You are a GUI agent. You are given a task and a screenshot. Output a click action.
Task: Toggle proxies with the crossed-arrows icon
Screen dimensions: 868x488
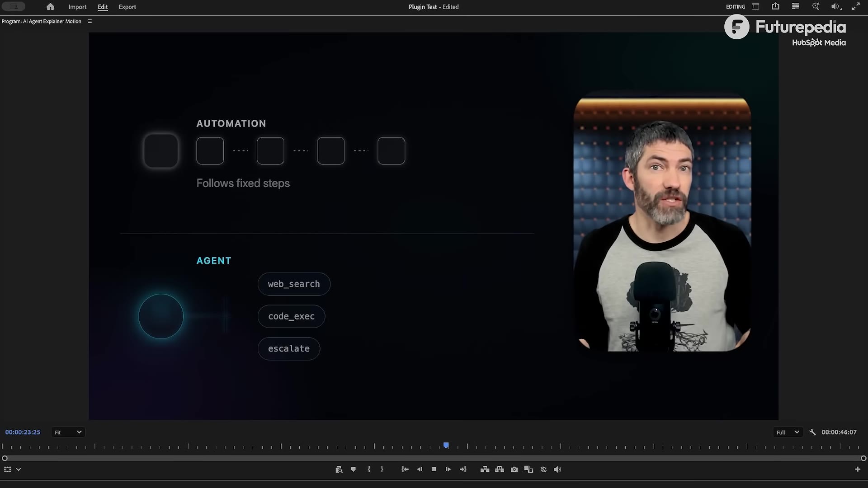pos(544,469)
